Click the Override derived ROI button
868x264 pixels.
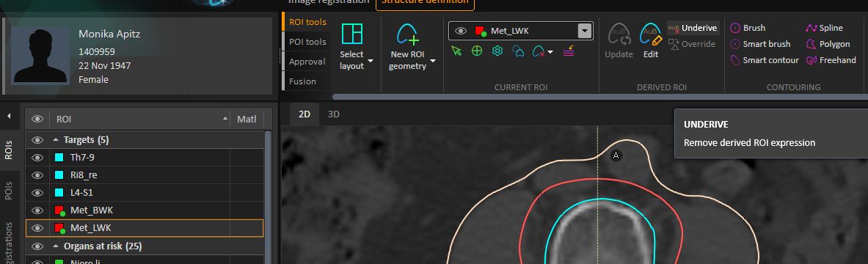[x=692, y=44]
